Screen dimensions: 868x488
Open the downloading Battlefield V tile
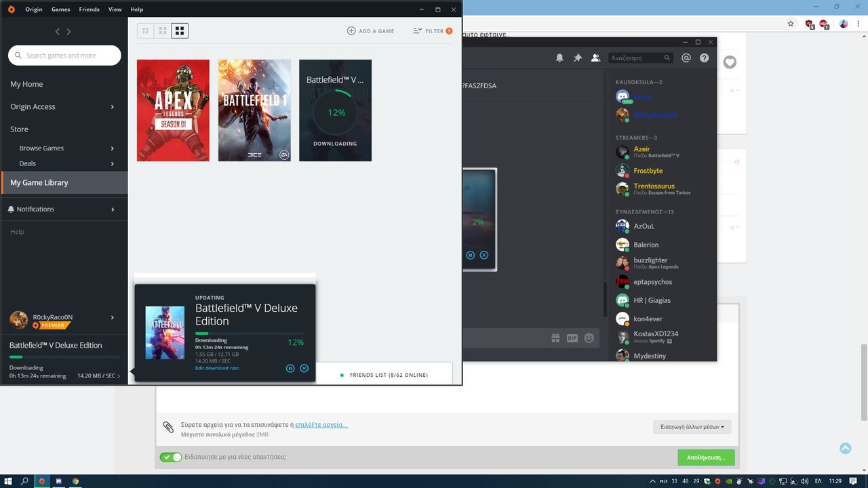tap(335, 110)
